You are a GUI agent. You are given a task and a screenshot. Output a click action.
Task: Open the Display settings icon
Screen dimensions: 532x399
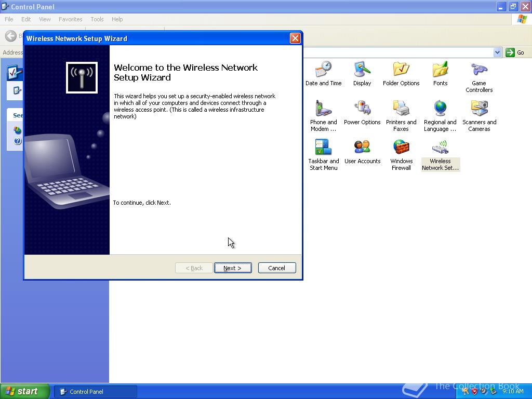[x=362, y=73]
